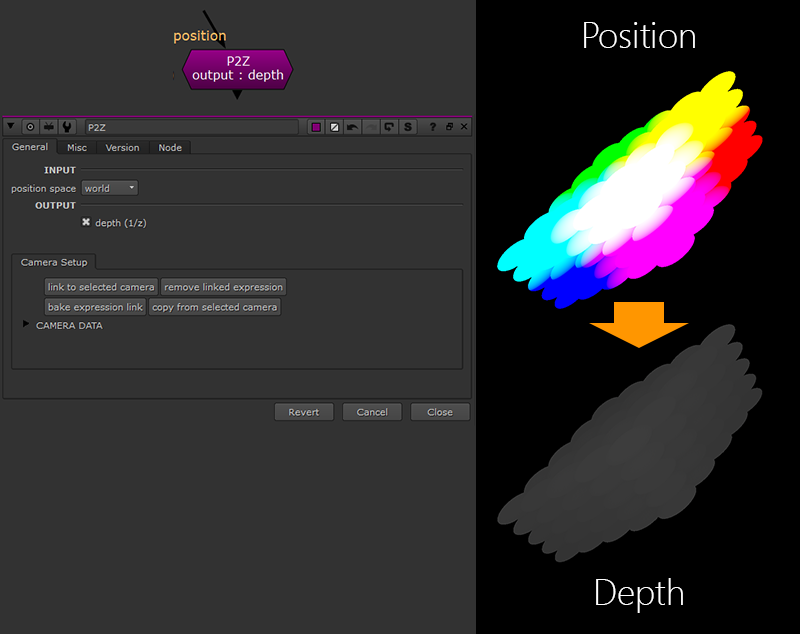Click link to selected camera button

[101, 287]
